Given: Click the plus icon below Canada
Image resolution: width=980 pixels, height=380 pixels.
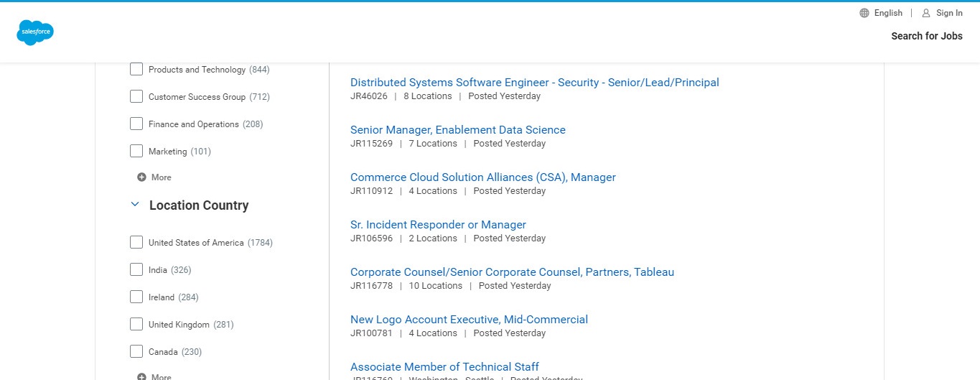Looking at the screenshot, I should [141, 376].
